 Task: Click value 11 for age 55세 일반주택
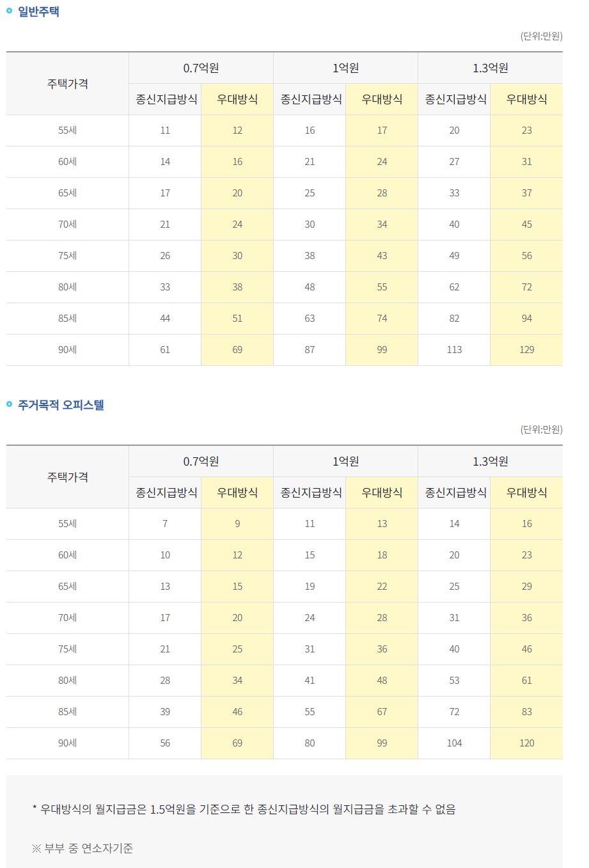pos(164,130)
